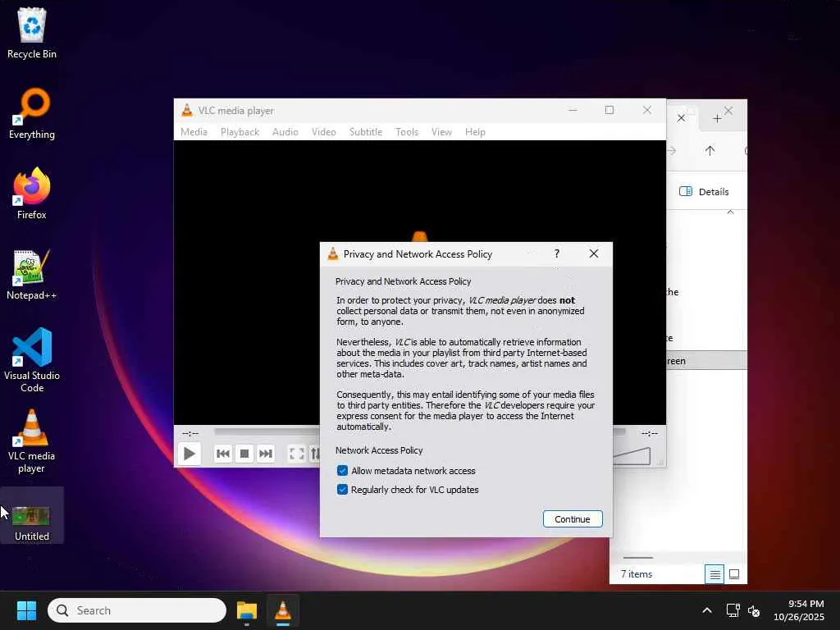Click the VLC cone icon in title bar
840x630 pixels.
click(x=186, y=111)
